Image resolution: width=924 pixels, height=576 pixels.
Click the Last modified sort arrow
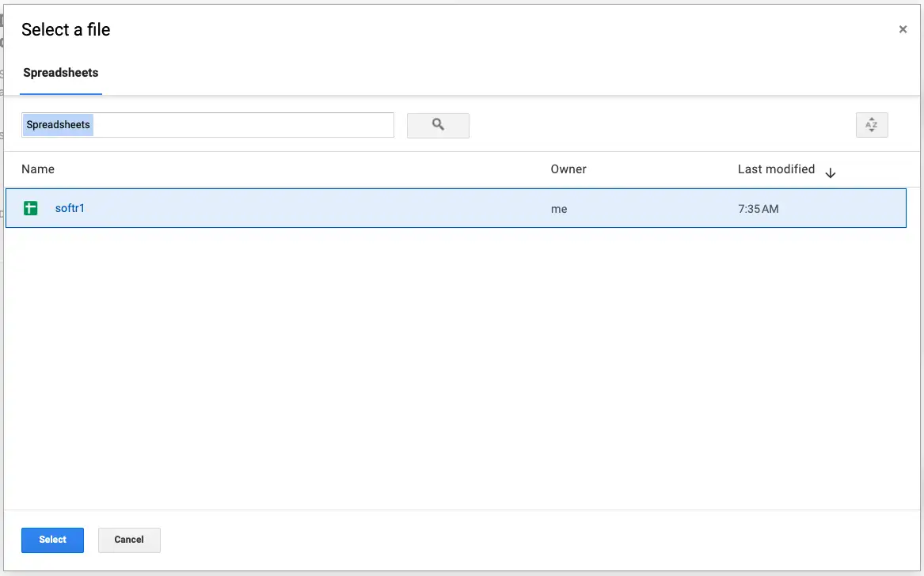point(831,172)
